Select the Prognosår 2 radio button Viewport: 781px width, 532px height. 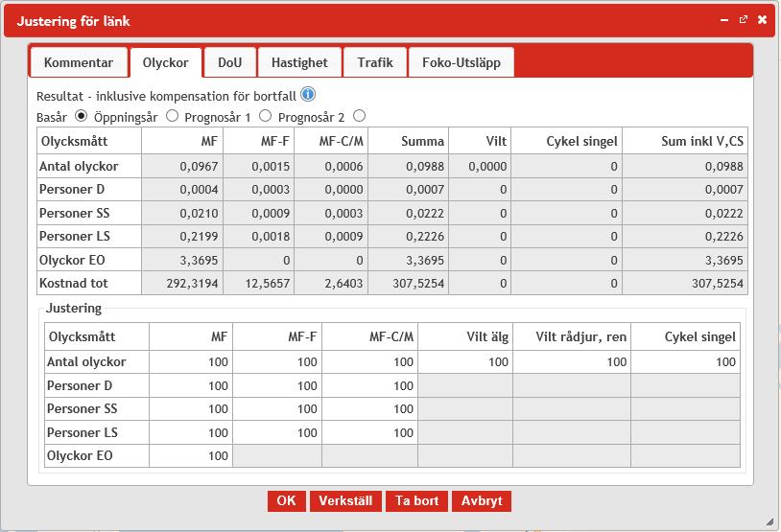pyautogui.click(x=359, y=116)
